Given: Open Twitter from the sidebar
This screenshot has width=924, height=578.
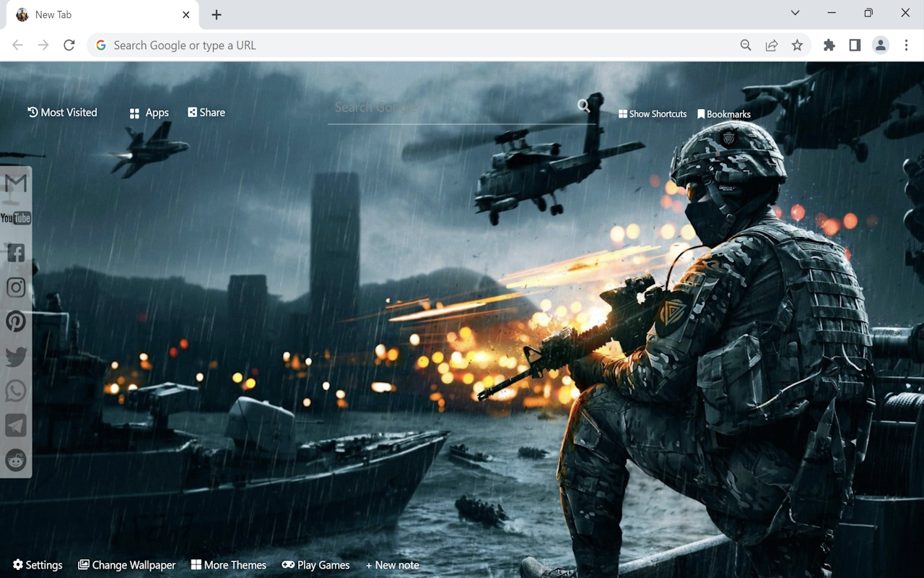Looking at the screenshot, I should coord(15,356).
